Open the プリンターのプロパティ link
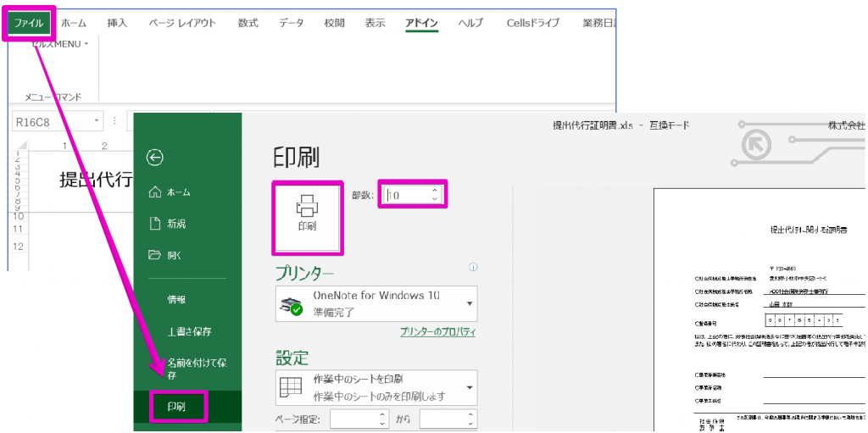This screenshot has height=433, width=868. (437, 332)
